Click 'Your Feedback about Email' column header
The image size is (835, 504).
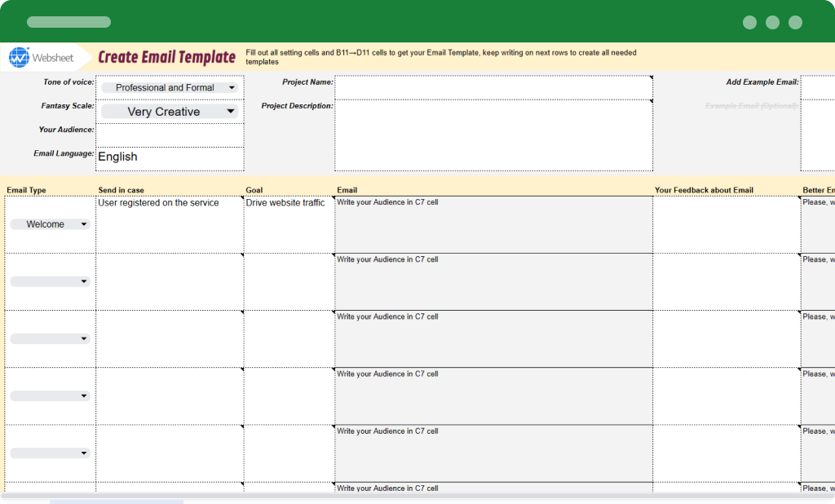coord(704,190)
